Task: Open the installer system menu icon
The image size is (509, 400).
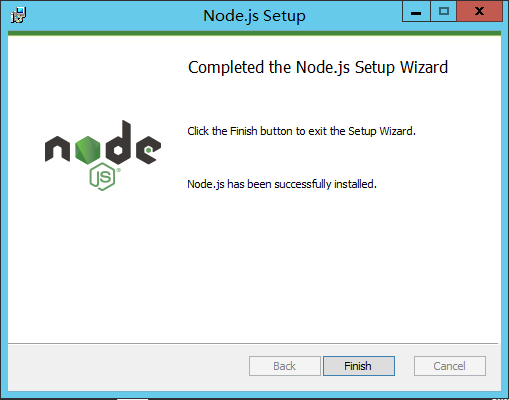Action: point(18,15)
